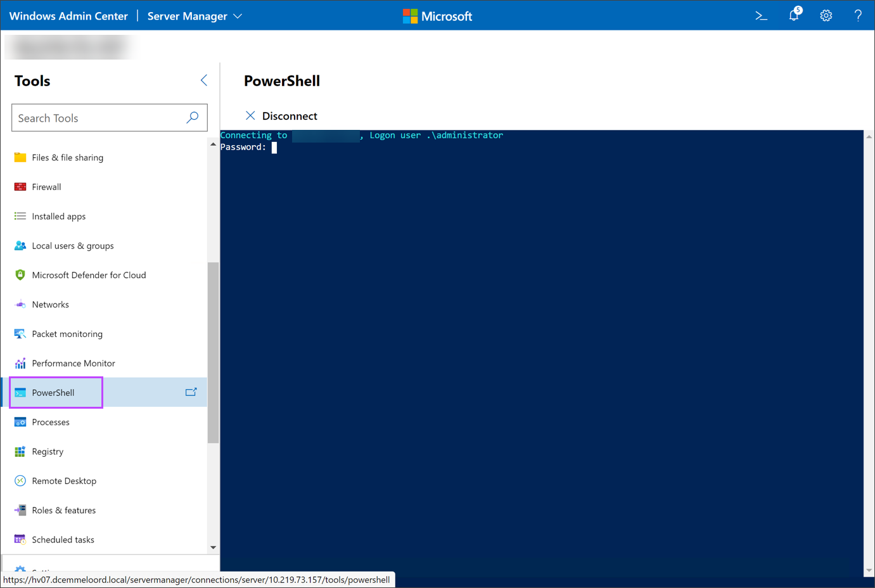
Task: Click the Firewall tool icon
Action: pyautogui.click(x=20, y=187)
